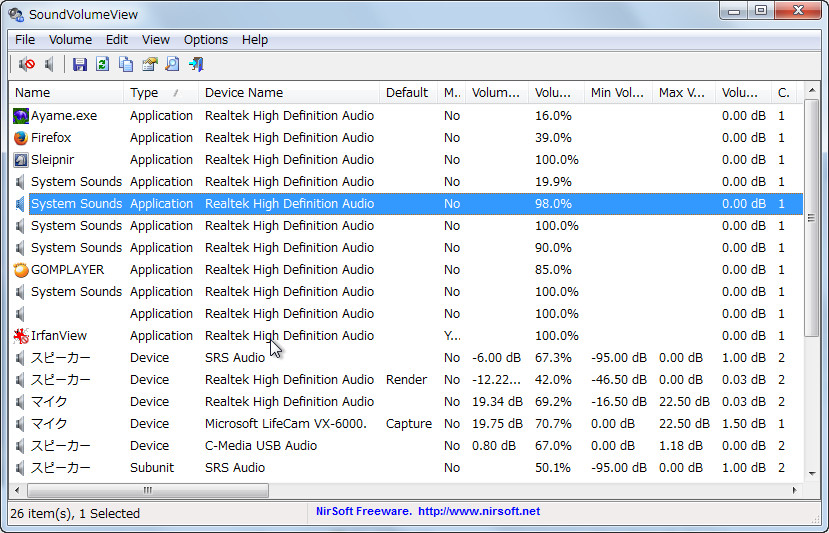Screen dimensions: 829x533
Task: Click the Min Vol... column header
Action: [619, 93]
